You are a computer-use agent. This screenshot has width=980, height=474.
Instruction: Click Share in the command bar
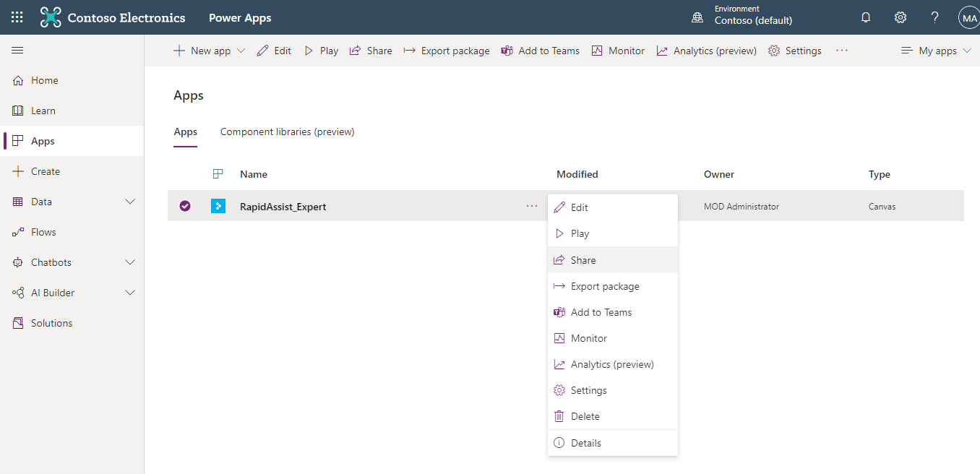[x=371, y=51]
